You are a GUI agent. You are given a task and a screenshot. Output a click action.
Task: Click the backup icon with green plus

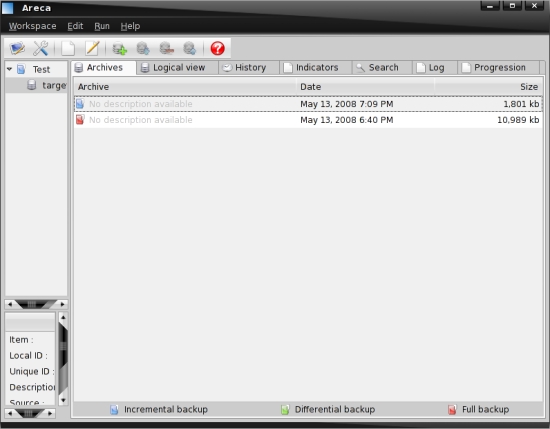(120, 48)
